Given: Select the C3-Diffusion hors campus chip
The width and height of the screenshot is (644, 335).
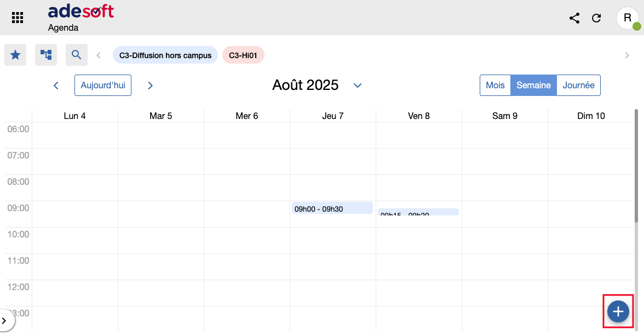Looking at the screenshot, I should (x=165, y=55).
